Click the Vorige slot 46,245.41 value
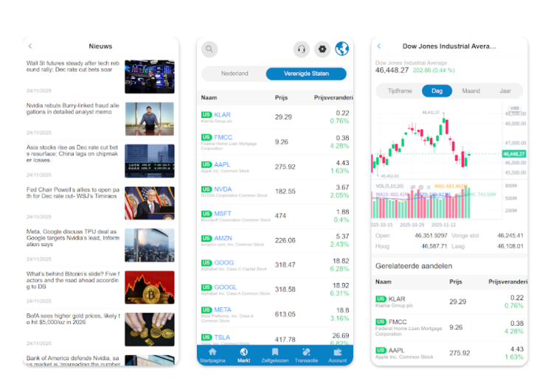Image resolution: width=548 pixels, height=392 pixels. (x=510, y=236)
